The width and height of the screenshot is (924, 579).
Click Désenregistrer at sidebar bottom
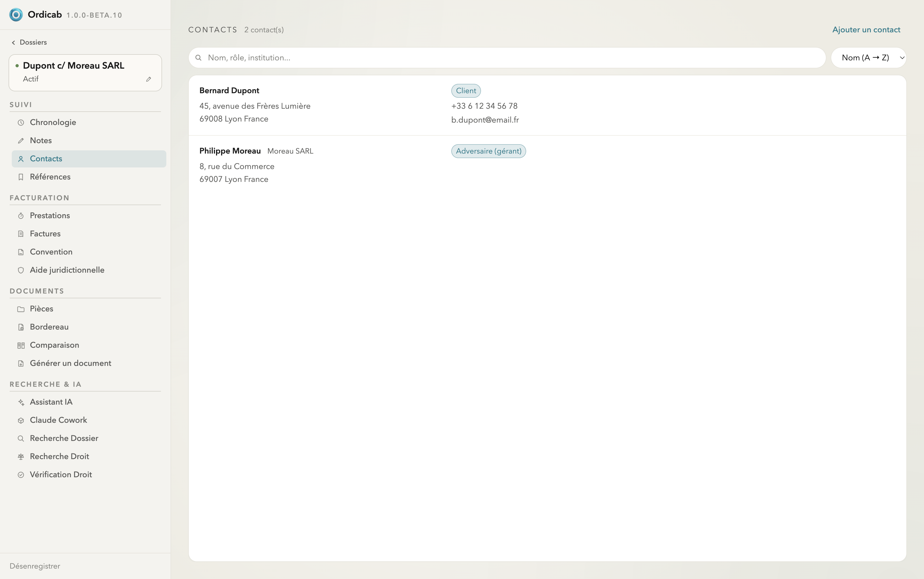[x=35, y=566]
